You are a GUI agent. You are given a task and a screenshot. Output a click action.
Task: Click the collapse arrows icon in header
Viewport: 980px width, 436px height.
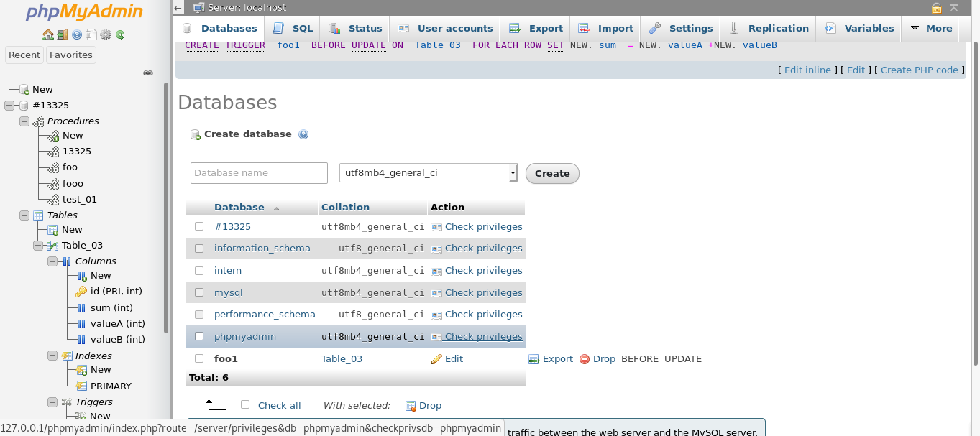pos(954,8)
